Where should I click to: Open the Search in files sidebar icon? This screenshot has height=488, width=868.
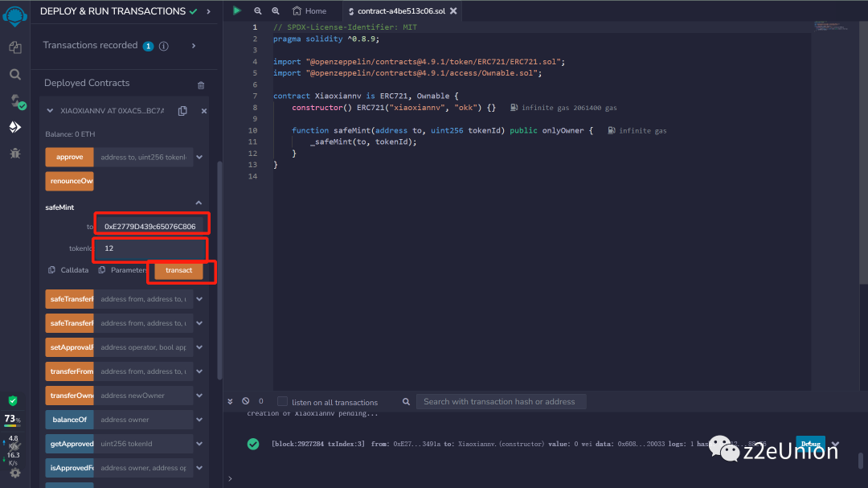(14, 74)
